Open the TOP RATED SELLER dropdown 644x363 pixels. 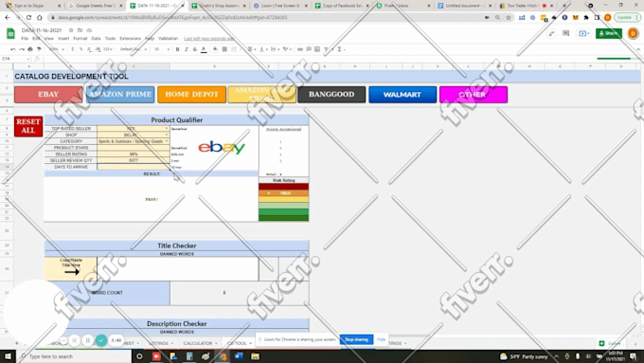(167, 129)
